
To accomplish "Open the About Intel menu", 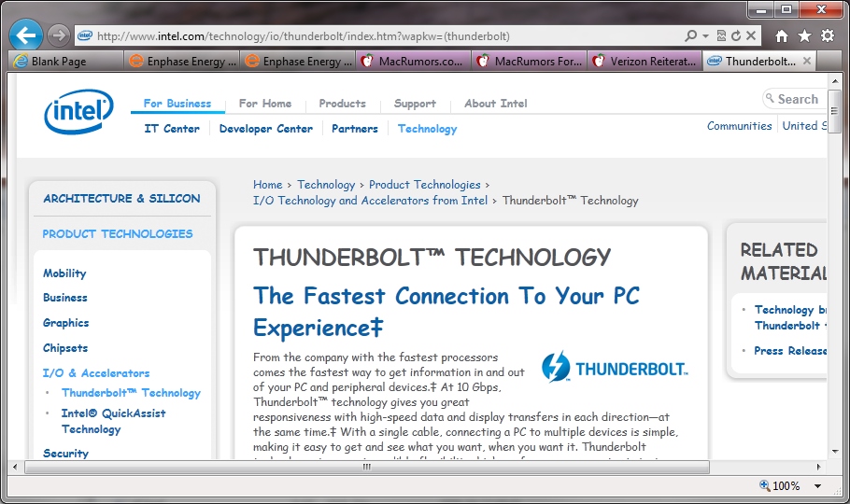I will click(x=495, y=103).
